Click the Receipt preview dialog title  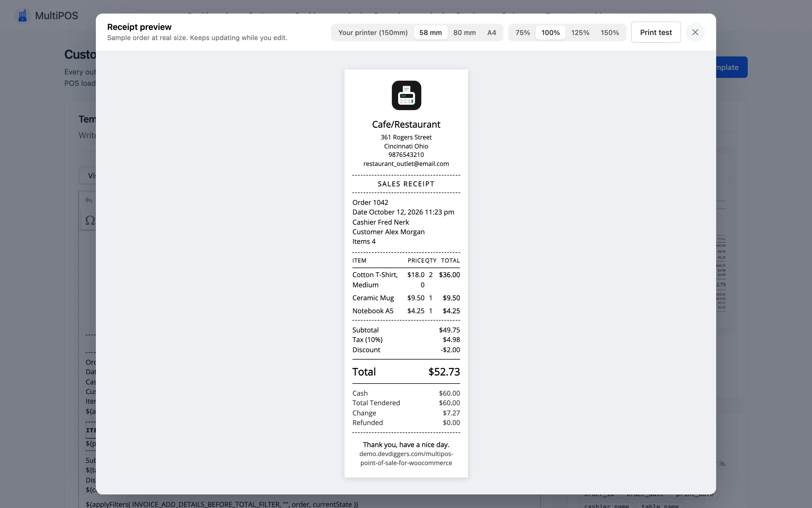click(139, 27)
